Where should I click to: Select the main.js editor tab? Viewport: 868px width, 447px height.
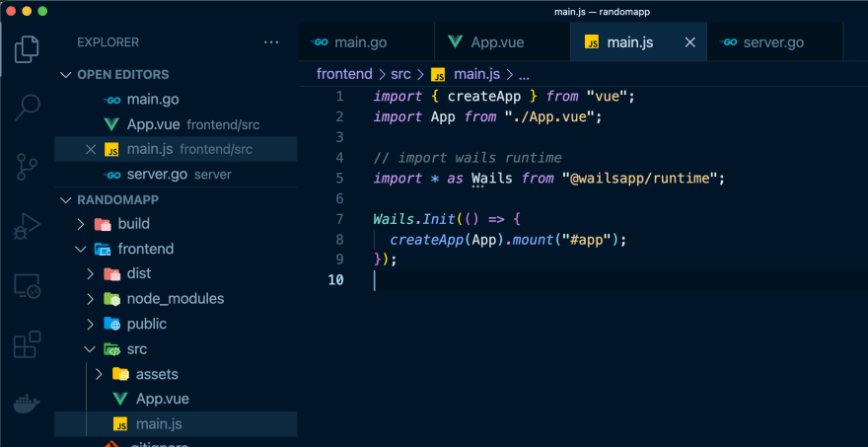638,42
